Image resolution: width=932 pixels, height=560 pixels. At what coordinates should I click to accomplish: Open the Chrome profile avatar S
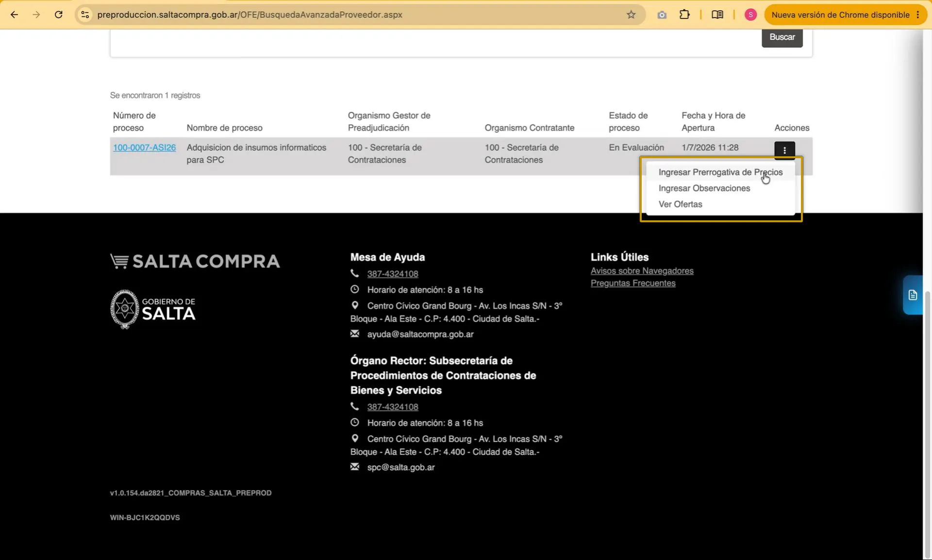[x=750, y=15]
